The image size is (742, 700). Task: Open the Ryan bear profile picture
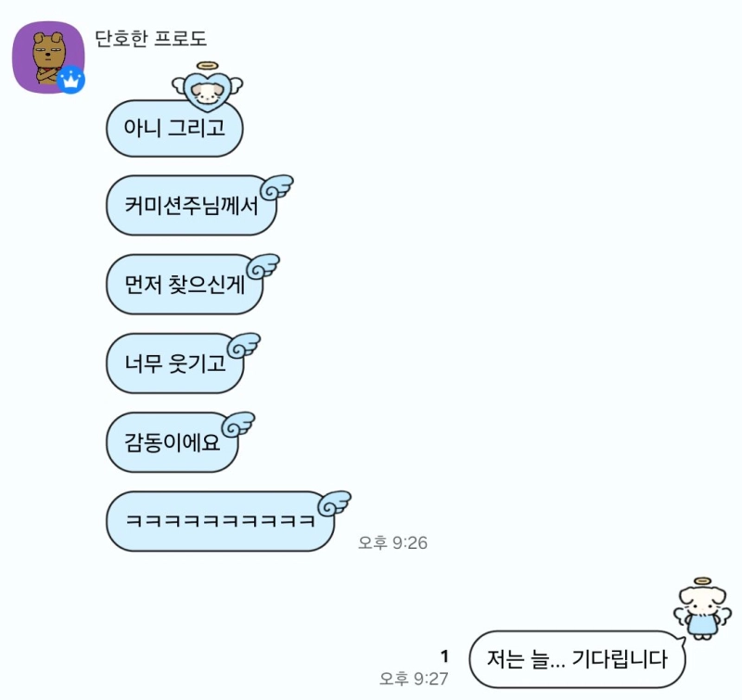point(48,57)
